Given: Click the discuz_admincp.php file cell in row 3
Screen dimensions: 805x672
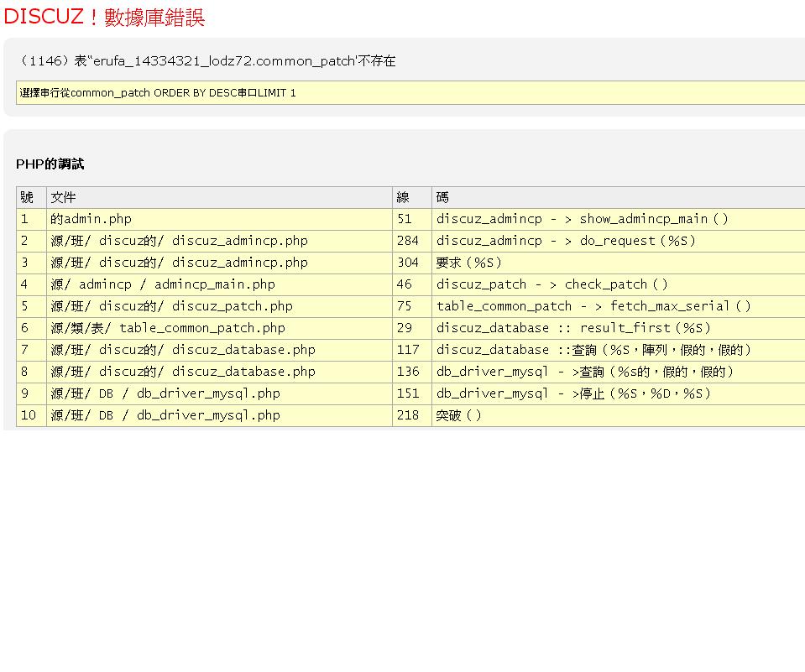Looking at the screenshot, I should 219,263.
